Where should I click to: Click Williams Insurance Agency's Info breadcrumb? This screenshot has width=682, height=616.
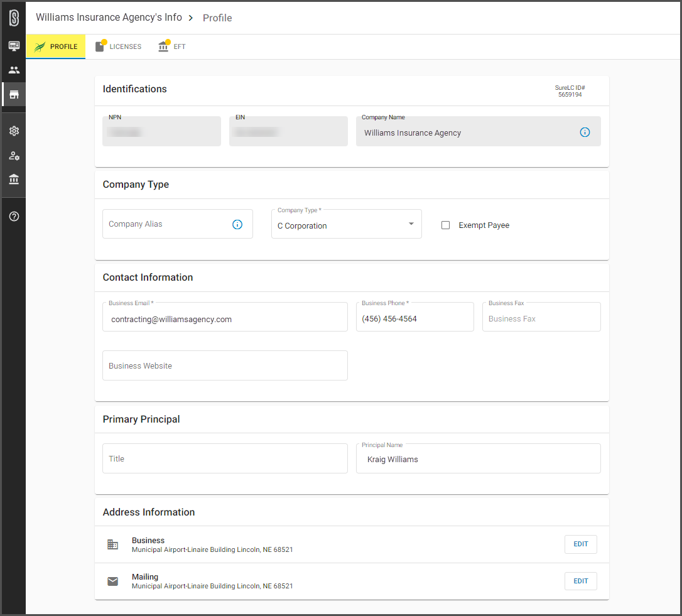pos(109,18)
